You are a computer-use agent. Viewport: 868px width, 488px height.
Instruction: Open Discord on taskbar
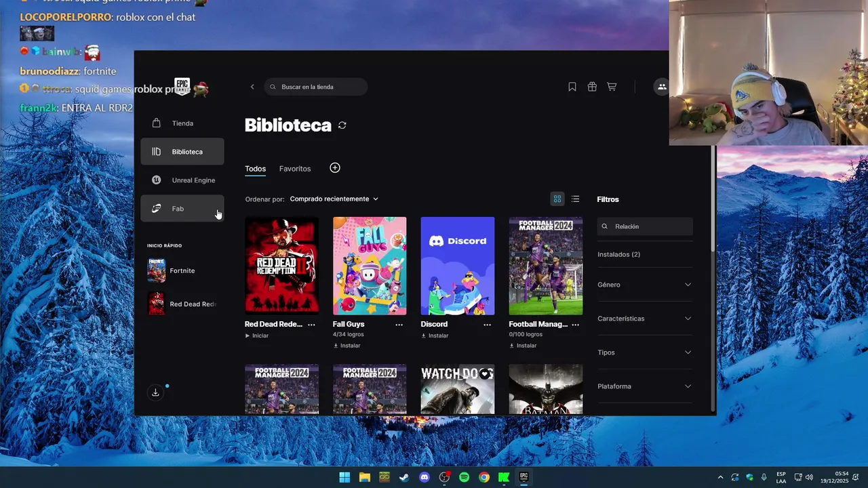tap(425, 477)
